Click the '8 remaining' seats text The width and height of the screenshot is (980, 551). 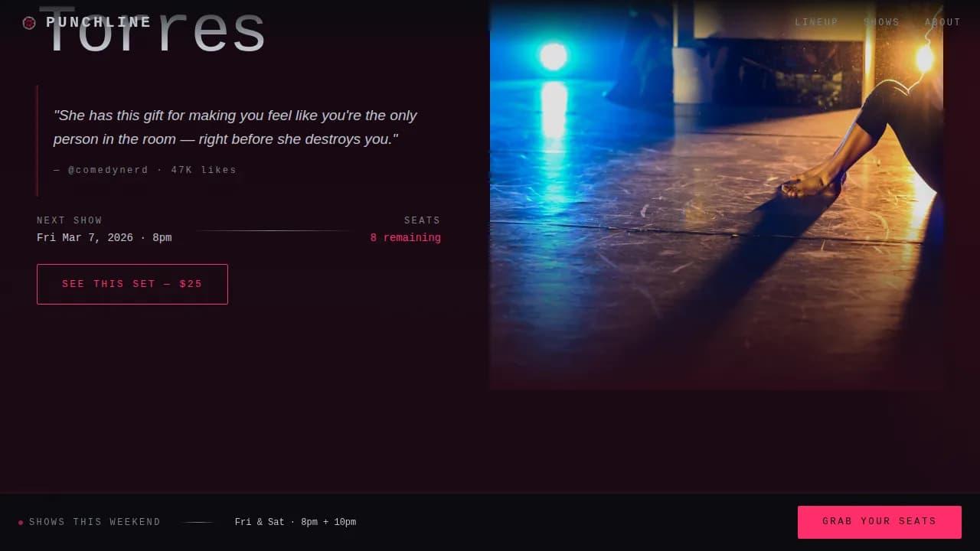pos(406,238)
